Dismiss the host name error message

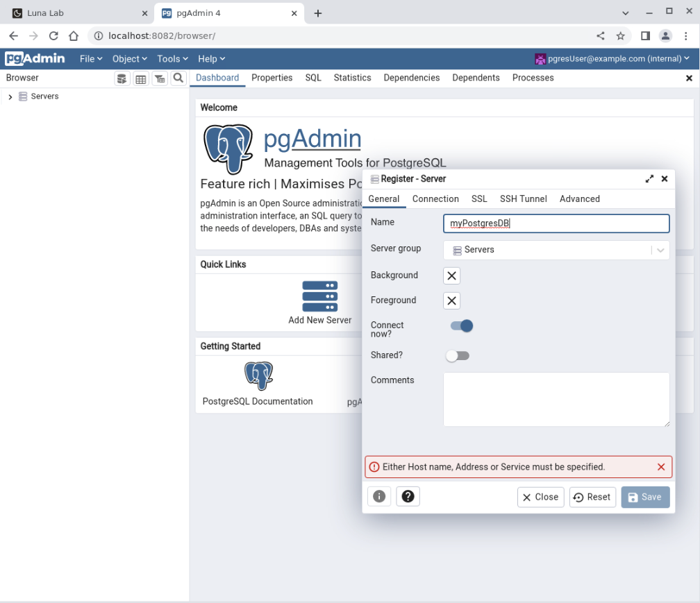(x=661, y=467)
